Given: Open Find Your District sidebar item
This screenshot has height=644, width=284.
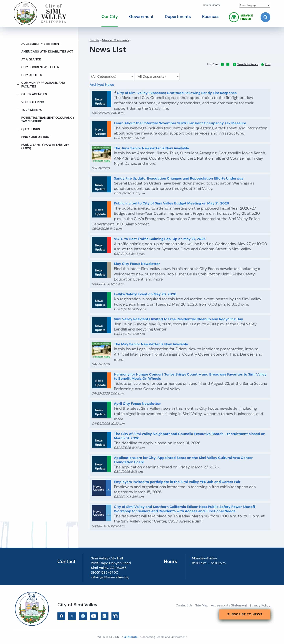Looking at the screenshot, I should (x=36, y=137).
